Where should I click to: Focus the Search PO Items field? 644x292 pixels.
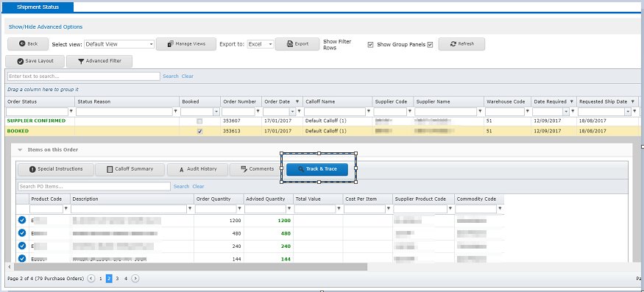point(94,186)
